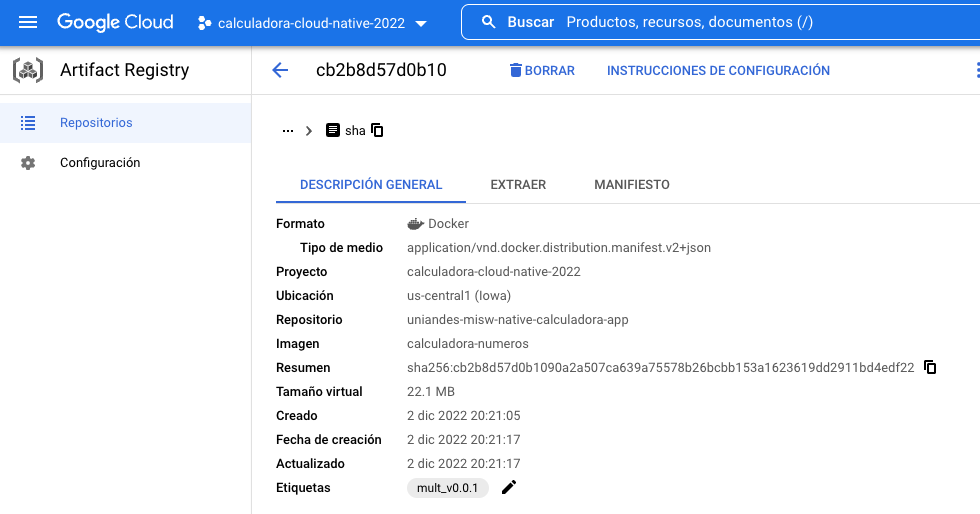This screenshot has width=980, height=514.
Task: Go back with the left arrow
Action: [280, 70]
